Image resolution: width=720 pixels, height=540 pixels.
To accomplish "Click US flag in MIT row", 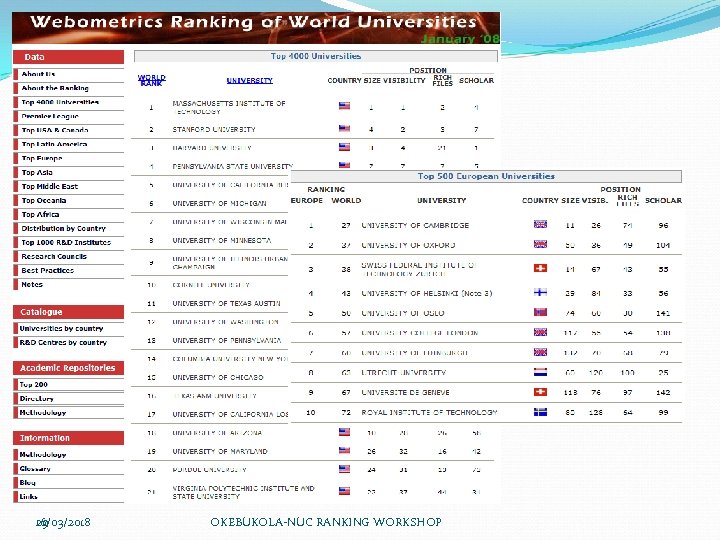I will (344, 106).
